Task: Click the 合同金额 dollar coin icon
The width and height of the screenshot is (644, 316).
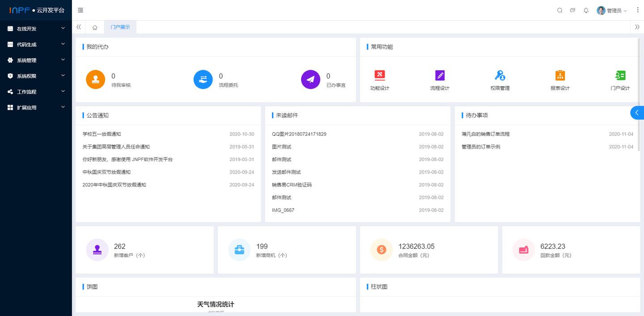Action: [381, 250]
